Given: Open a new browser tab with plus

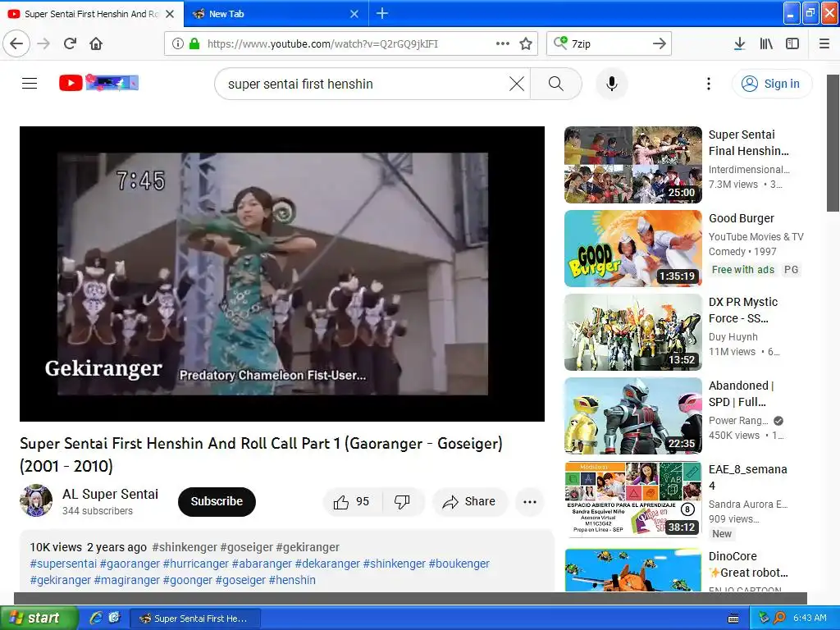Looking at the screenshot, I should point(382,13).
